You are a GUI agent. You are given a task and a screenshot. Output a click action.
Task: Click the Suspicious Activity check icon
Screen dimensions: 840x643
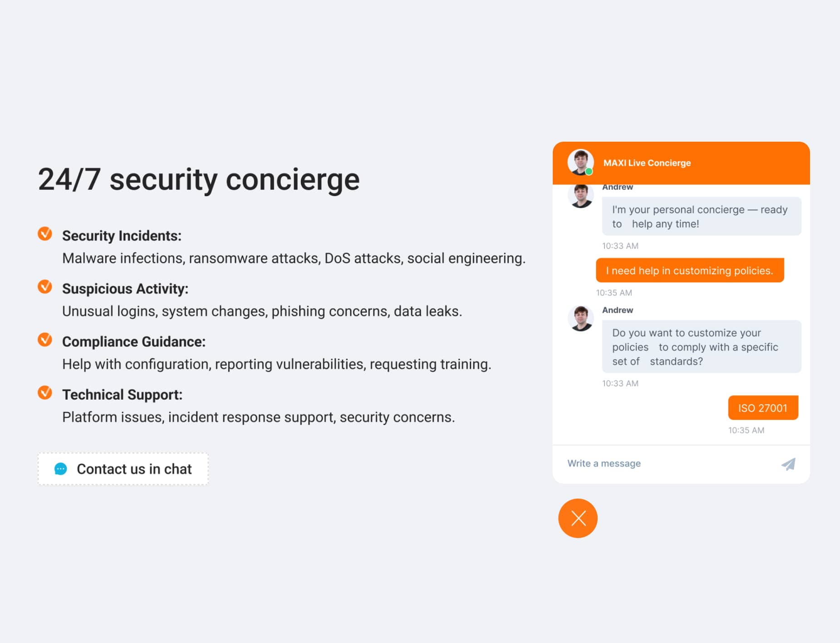pyautogui.click(x=44, y=287)
